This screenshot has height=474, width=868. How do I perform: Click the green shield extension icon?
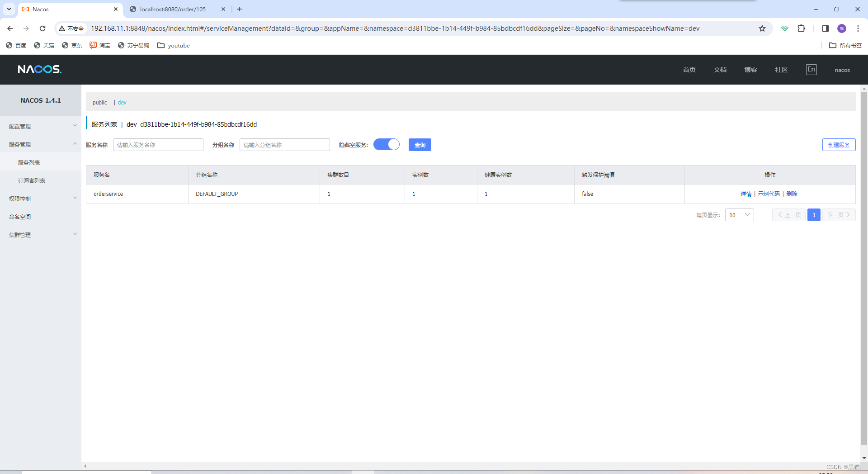[x=785, y=28]
